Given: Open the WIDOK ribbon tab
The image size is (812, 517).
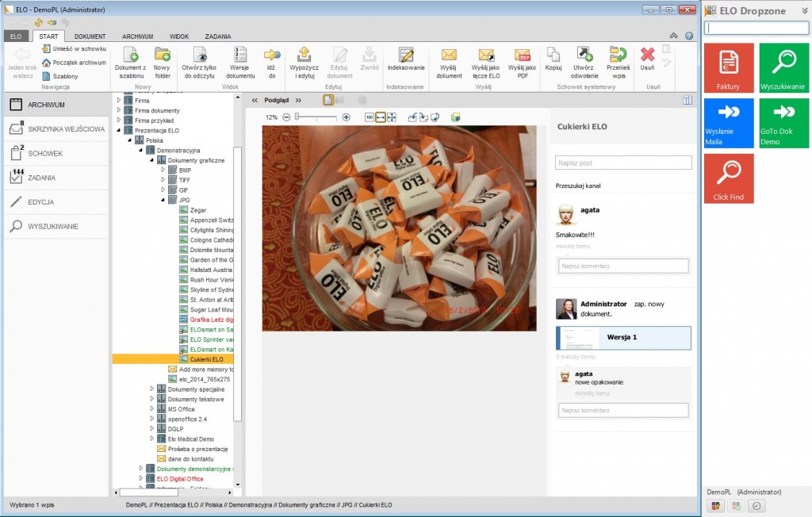Looking at the screenshot, I should coord(179,36).
